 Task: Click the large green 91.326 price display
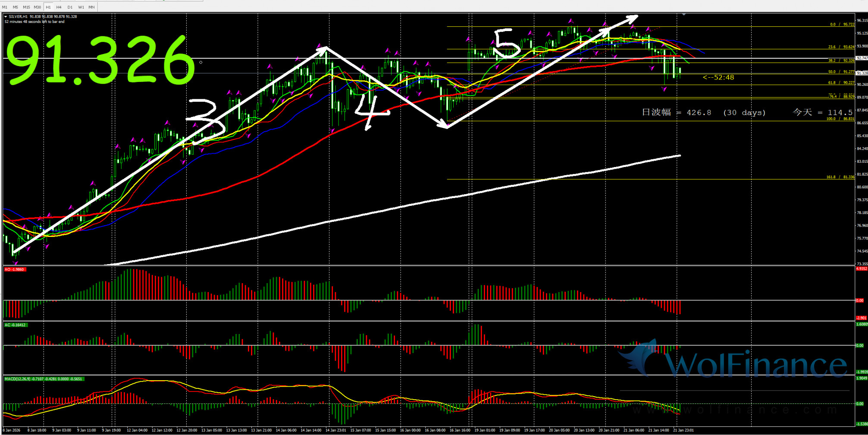pyautogui.click(x=100, y=60)
